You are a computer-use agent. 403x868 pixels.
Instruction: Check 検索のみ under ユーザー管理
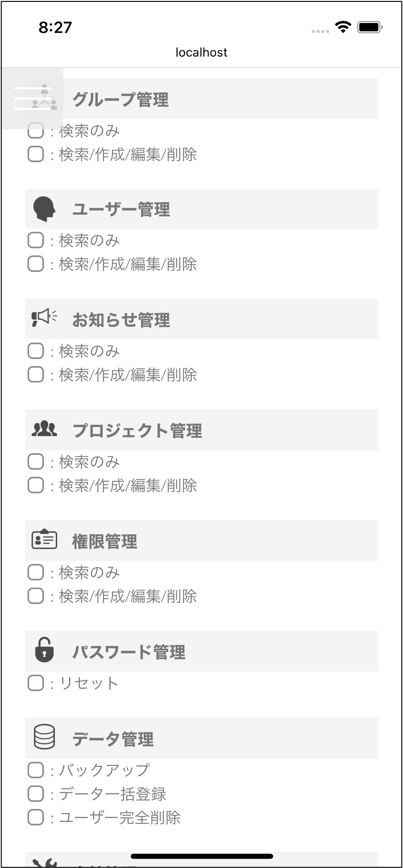coord(36,240)
